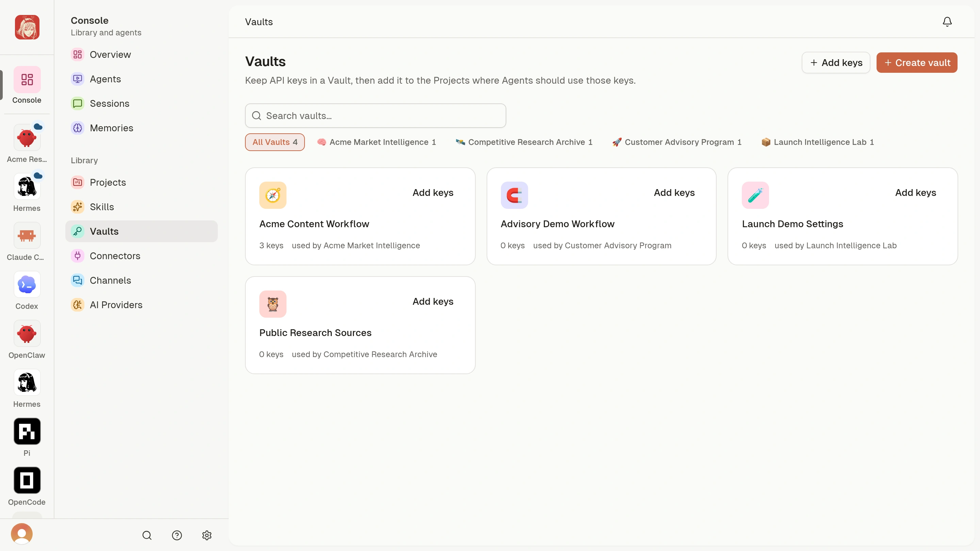Image resolution: width=980 pixels, height=551 pixels.
Task: Open the Public Research Sources vault card
Action: click(x=360, y=325)
